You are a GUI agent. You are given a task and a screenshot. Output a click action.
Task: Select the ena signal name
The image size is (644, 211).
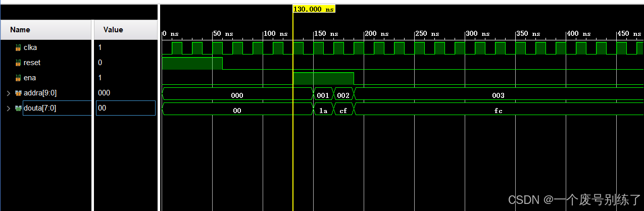(x=30, y=78)
